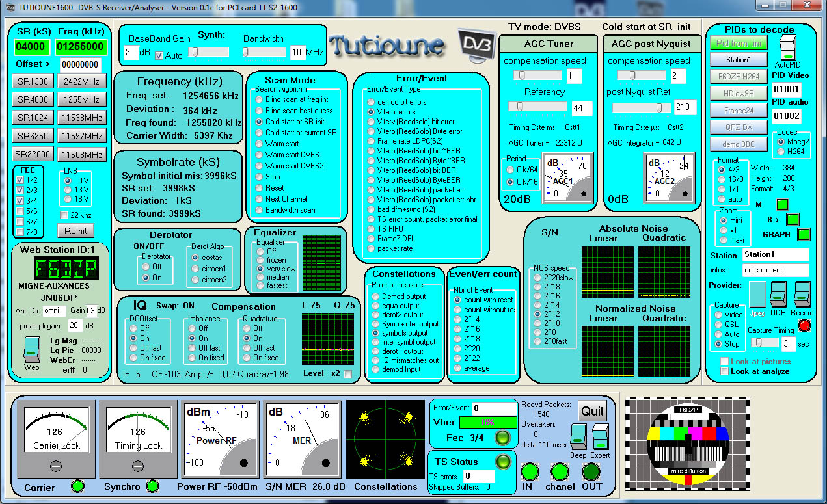Viewport: 827px width, 504px height.
Task: Select the France24 station button
Action: [x=738, y=110]
